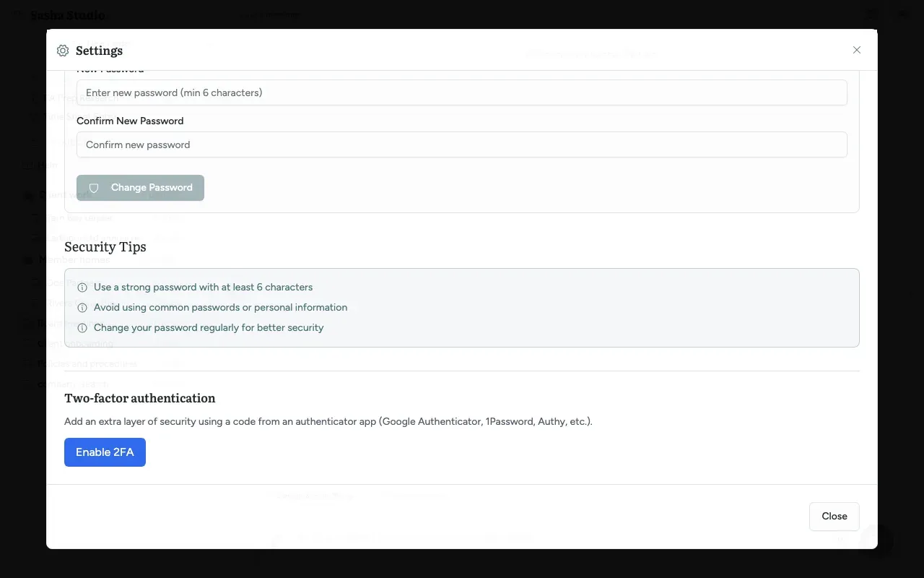Viewport: 924px width, 578px height.
Task: Close the Settings dialog with X
Action: [857, 50]
